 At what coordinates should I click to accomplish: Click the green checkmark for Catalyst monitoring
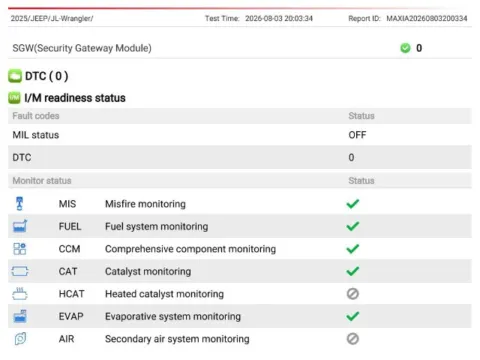tap(352, 271)
